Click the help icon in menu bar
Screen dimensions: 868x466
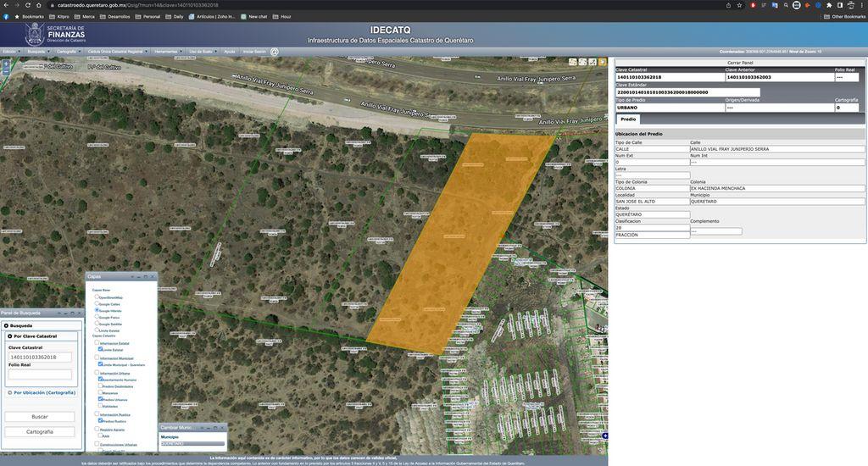[275, 52]
